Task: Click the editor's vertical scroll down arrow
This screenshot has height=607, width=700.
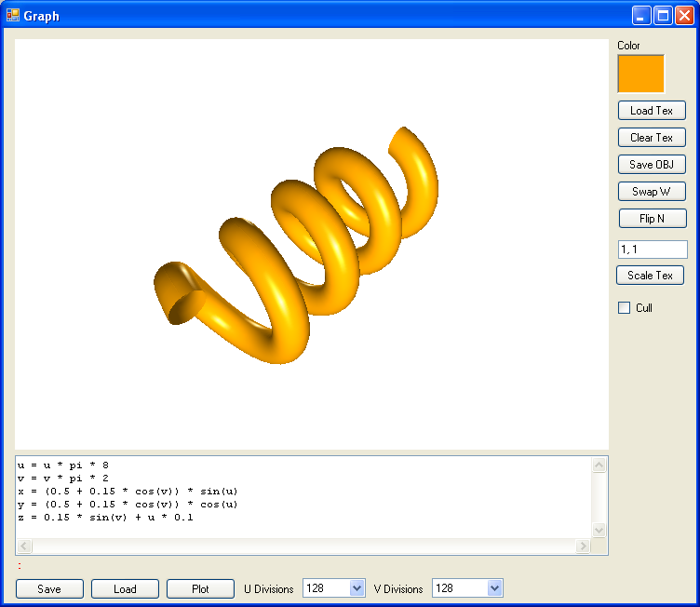Action: point(599,530)
